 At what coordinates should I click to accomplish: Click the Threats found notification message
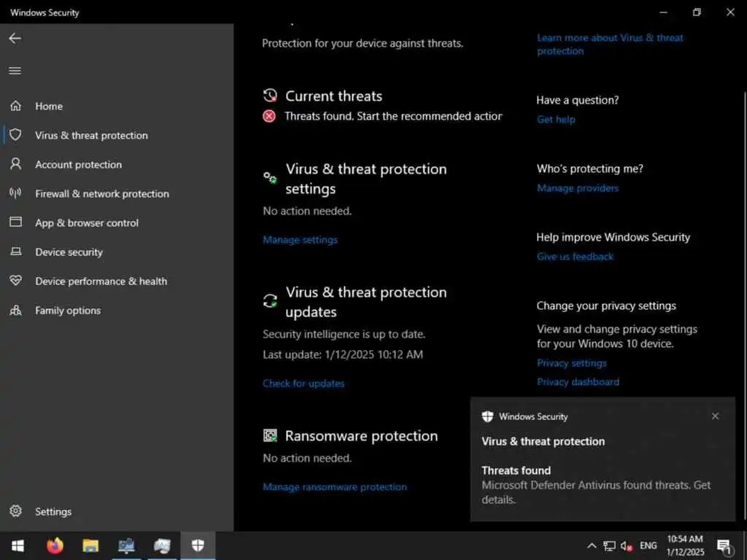pos(595,485)
